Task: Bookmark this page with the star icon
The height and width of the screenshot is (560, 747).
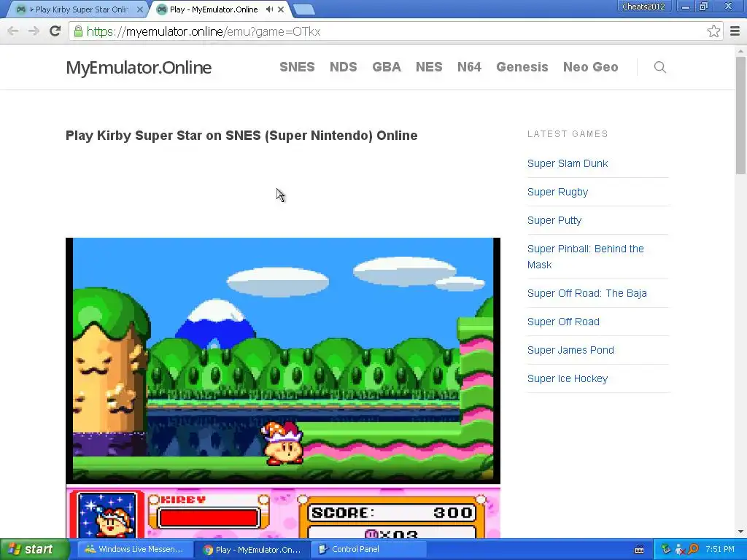Action: pos(713,31)
